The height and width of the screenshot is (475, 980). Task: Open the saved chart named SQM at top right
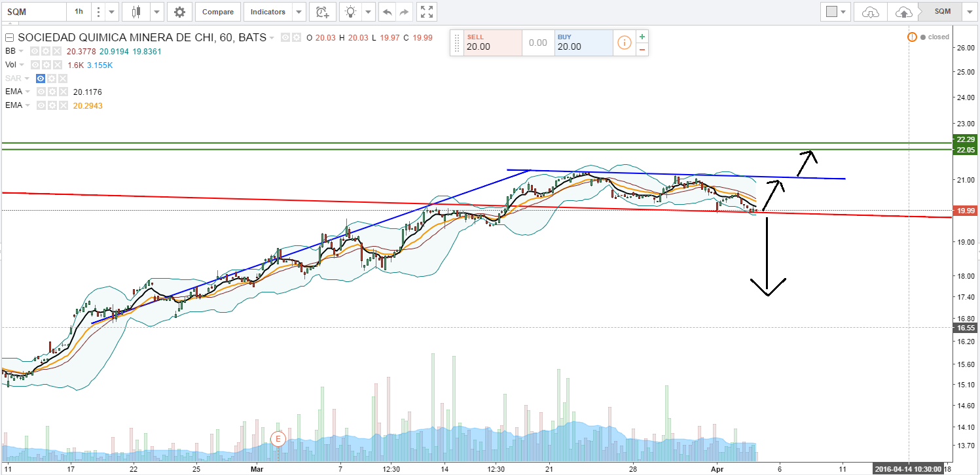pos(941,12)
